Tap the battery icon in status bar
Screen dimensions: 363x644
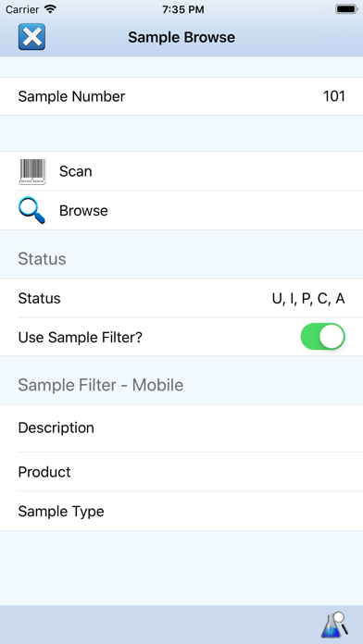coord(346,9)
